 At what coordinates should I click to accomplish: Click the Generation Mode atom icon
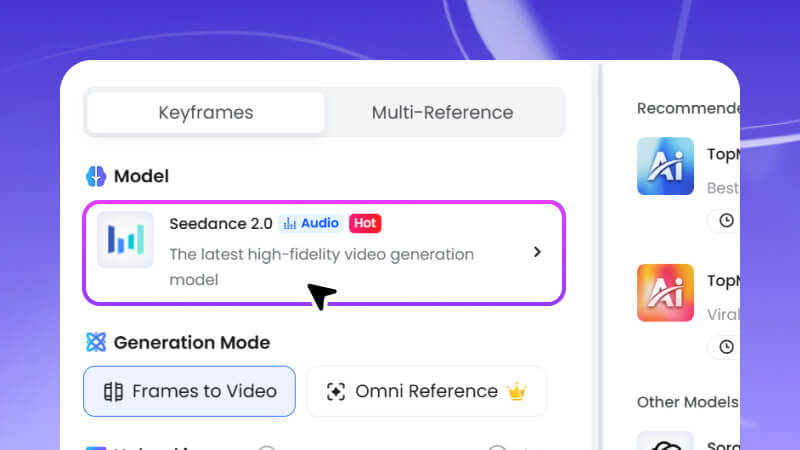pyautogui.click(x=96, y=342)
